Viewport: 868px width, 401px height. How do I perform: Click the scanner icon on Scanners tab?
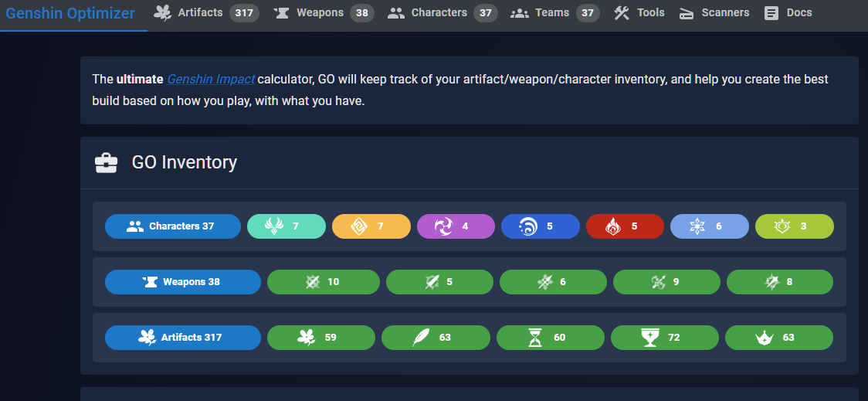click(687, 12)
